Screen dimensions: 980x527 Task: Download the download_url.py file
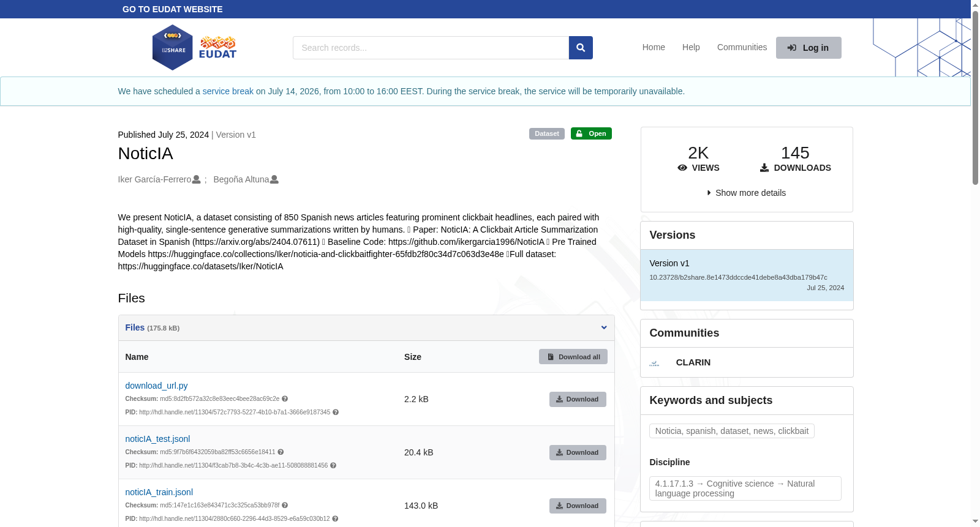tap(578, 399)
